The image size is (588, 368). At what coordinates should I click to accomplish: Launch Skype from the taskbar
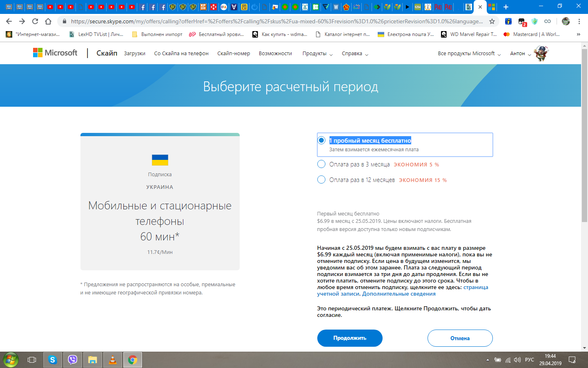click(x=52, y=360)
